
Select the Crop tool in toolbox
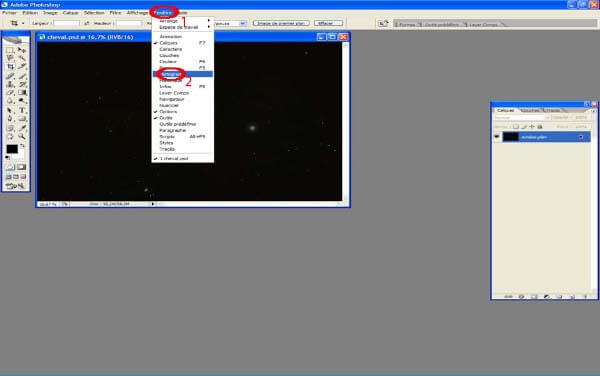coord(10,67)
